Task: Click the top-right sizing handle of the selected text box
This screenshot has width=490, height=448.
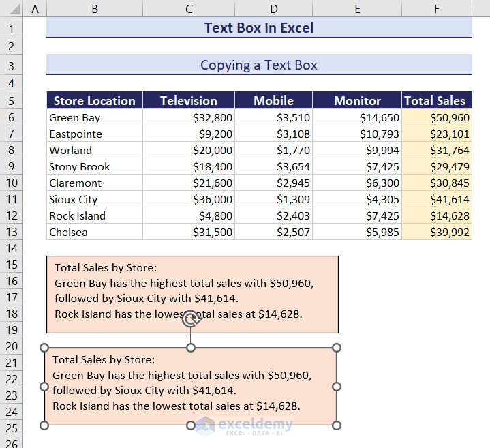Action: click(337, 348)
